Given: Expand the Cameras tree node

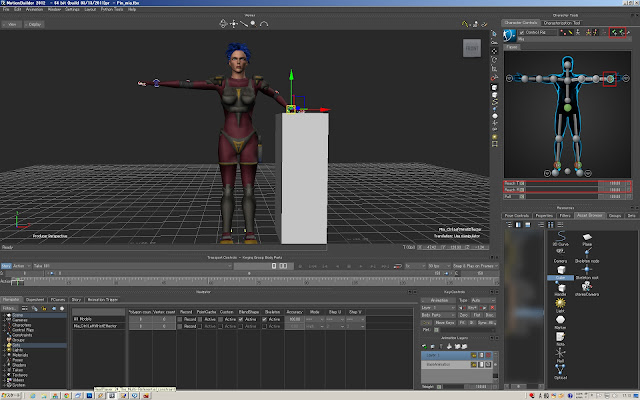Looking at the screenshot, I should (x=4, y=319).
